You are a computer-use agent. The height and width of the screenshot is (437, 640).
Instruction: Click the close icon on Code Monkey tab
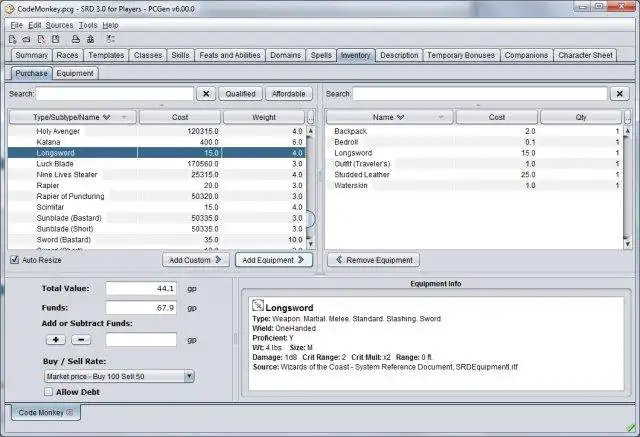click(x=70, y=413)
